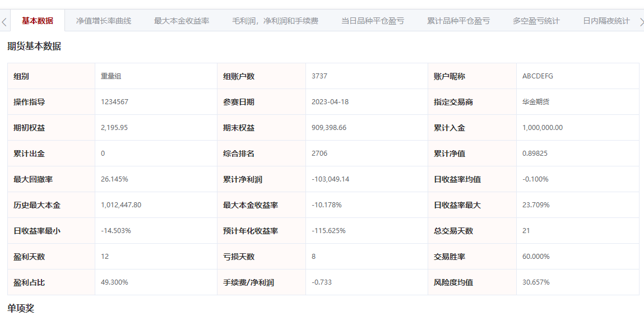
Task: Click the 期货基本数据 section heading
Action: [34, 47]
